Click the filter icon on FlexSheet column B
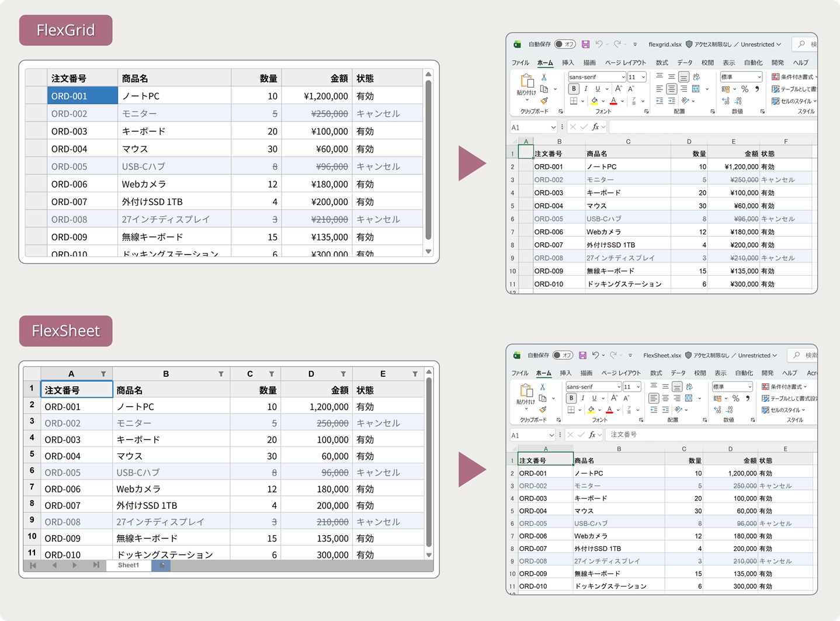Screen dimensions: 840x621 coord(221,374)
